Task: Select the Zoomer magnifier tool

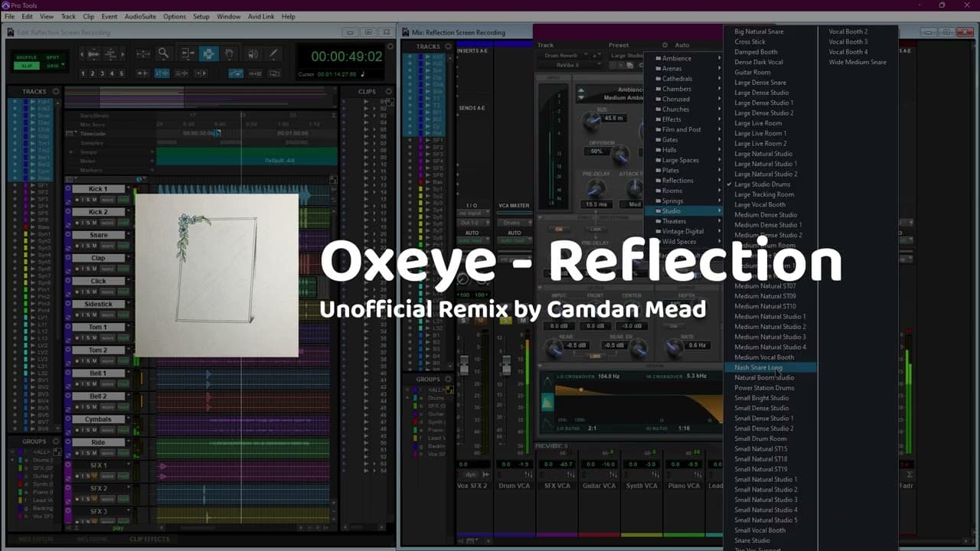Action: pyautogui.click(x=163, y=54)
